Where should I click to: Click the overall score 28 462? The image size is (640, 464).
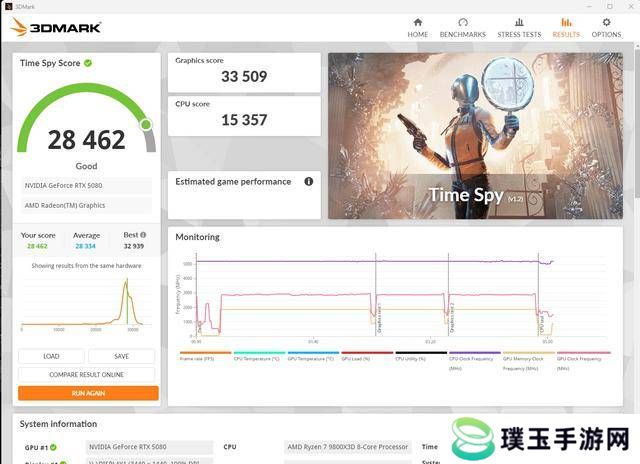coord(87,140)
